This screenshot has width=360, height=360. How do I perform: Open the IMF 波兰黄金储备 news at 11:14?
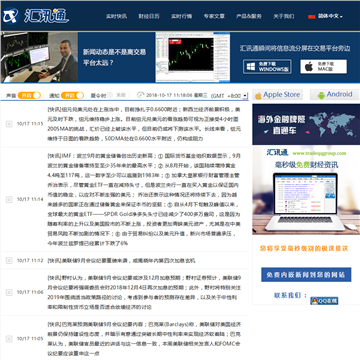(x=144, y=199)
